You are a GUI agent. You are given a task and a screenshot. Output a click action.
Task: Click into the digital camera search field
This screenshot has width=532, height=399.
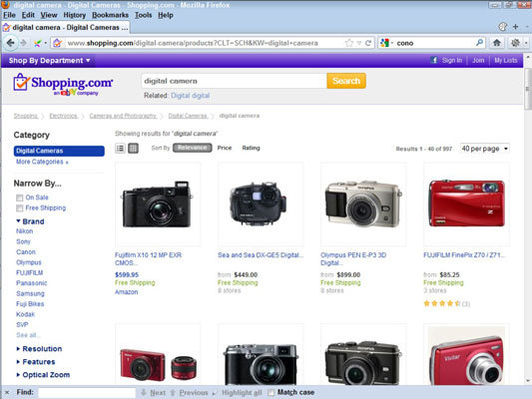coord(235,81)
